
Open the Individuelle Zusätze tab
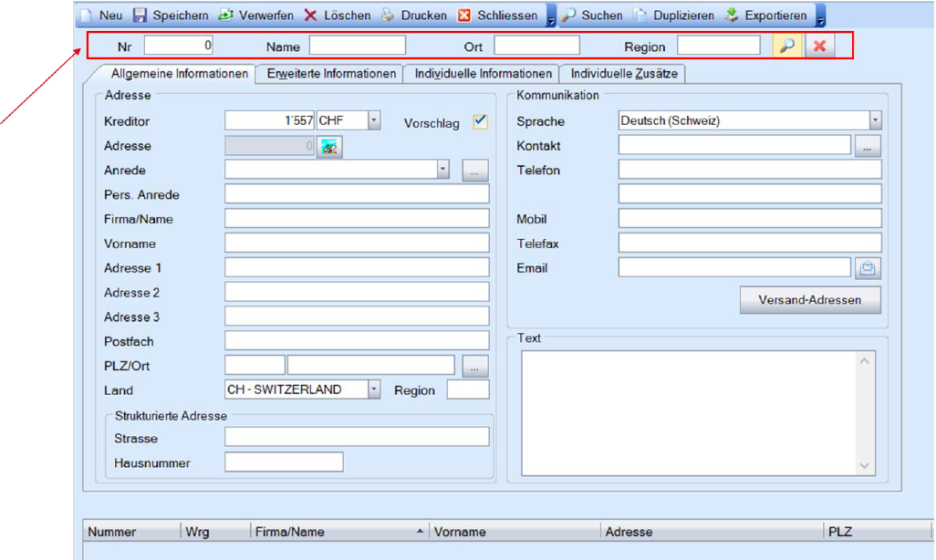(x=624, y=74)
